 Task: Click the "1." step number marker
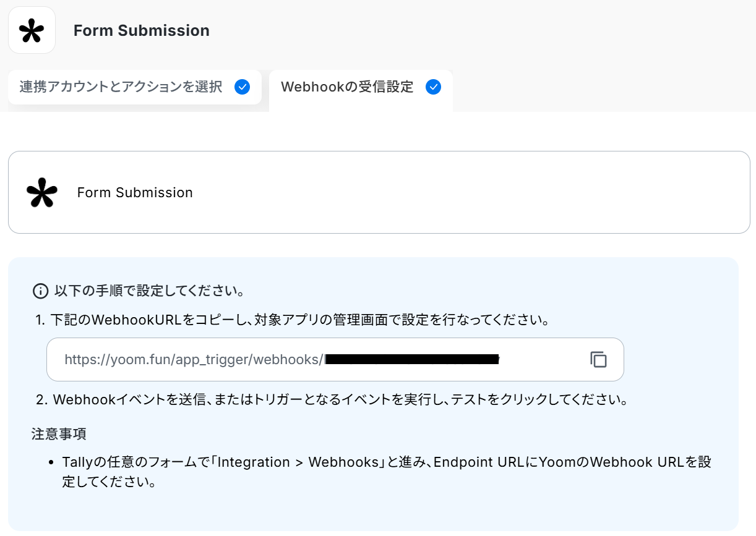(x=40, y=320)
